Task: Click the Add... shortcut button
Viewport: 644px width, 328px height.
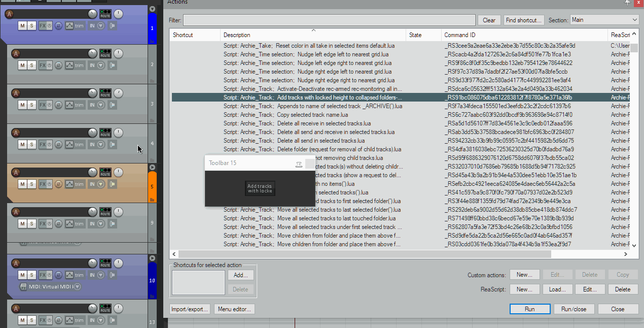Action: tap(241, 275)
